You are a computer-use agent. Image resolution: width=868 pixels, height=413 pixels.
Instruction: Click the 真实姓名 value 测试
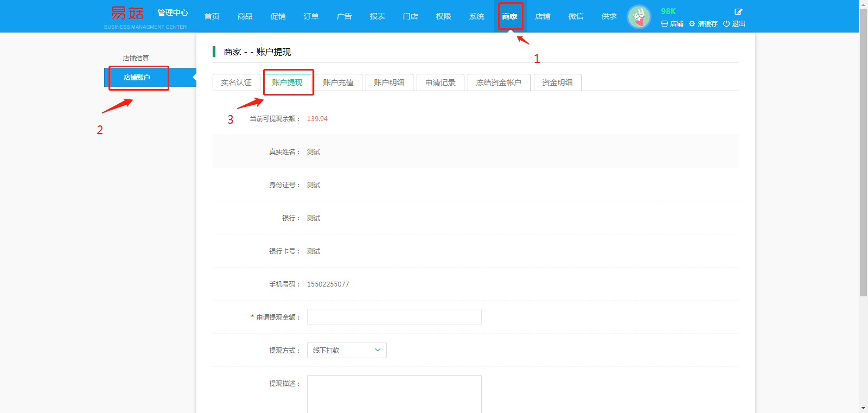(314, 152)
